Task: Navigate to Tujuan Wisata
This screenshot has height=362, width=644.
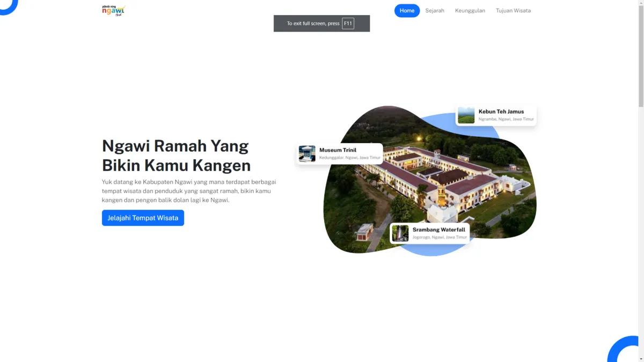Action: pyautogui.click(x=513, y=11)
